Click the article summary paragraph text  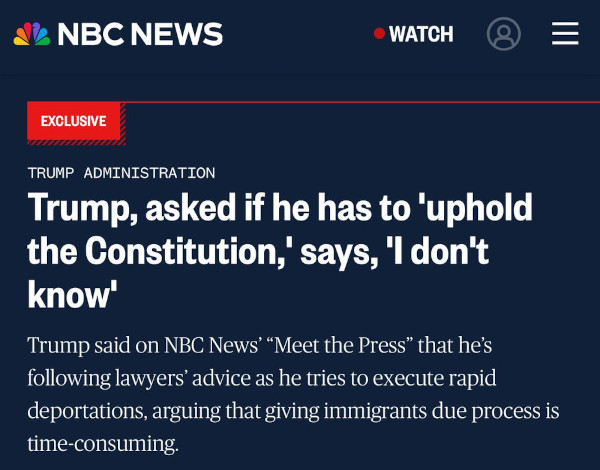pyautogui.click(x=293, y=394)
